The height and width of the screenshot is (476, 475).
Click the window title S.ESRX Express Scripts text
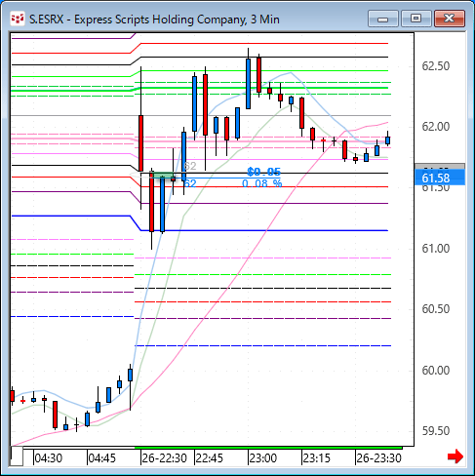point(154,20)
